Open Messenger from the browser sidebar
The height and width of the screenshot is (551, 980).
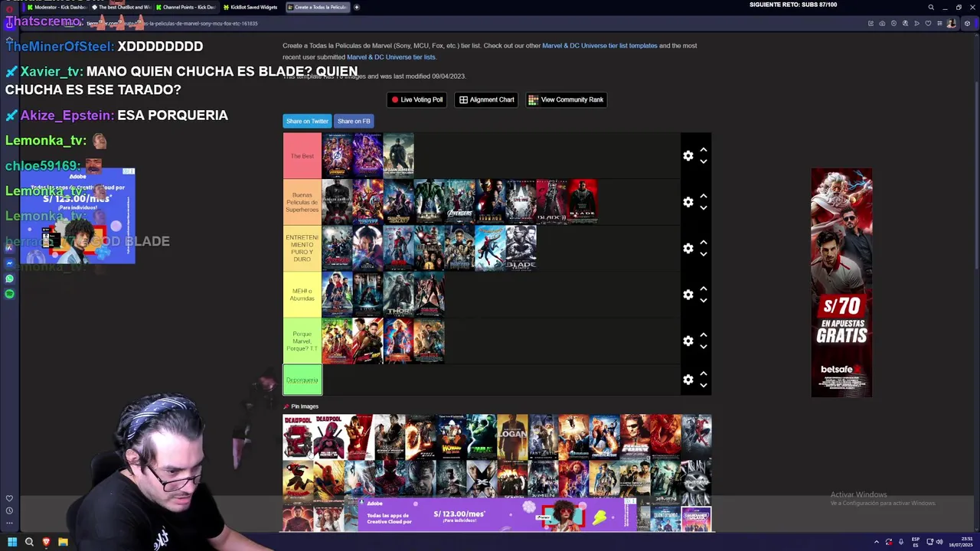(9, 263)
